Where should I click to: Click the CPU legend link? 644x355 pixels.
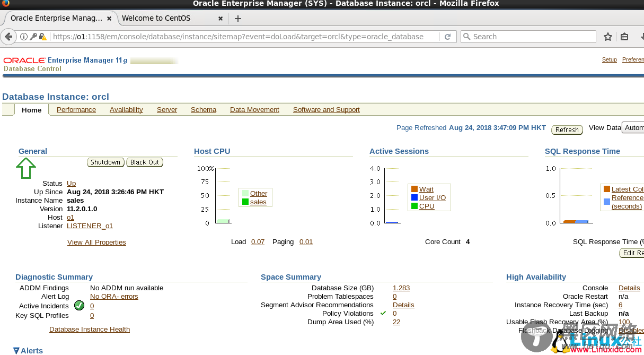coord(427,206)
